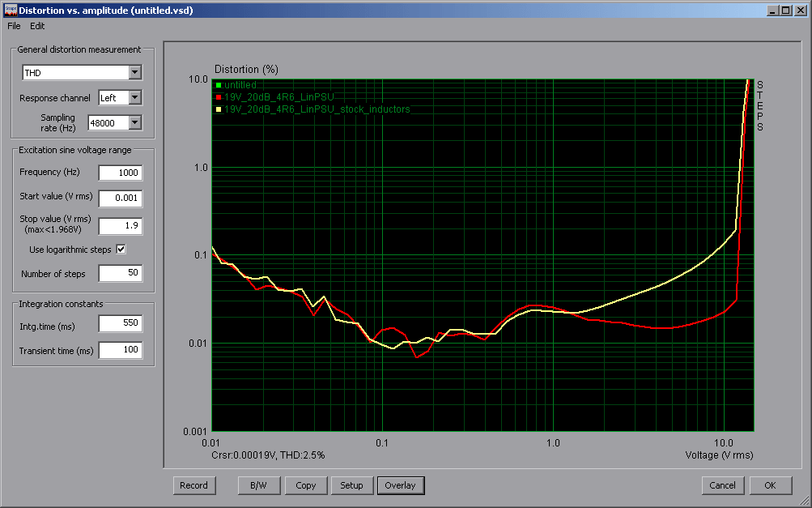Click the 'Voltage (V rms)' axis label
The image size is (812, 508).
(719, 455)
